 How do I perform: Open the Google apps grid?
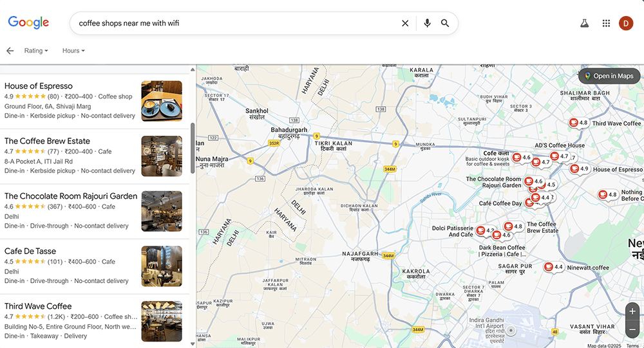(606, 23)
